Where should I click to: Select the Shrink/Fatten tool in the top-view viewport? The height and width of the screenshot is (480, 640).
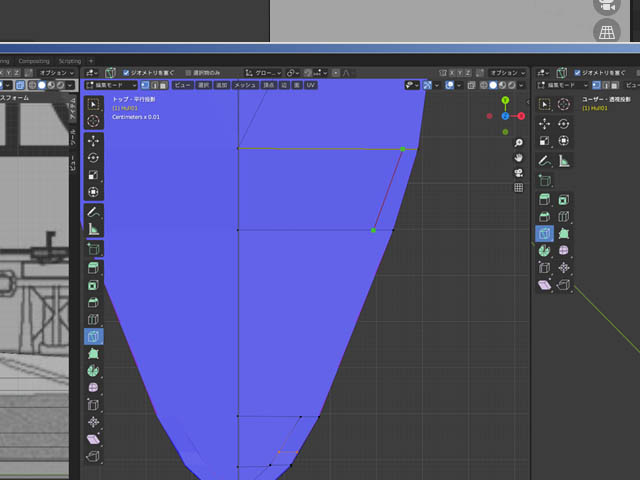pos(93,422)
